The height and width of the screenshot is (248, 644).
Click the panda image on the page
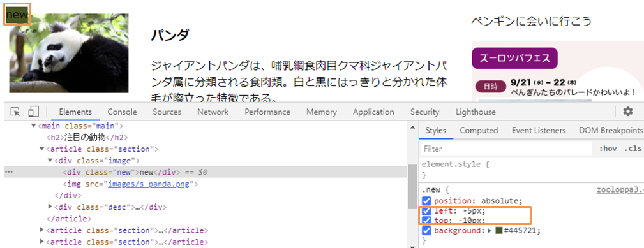(x=69, y=54)
